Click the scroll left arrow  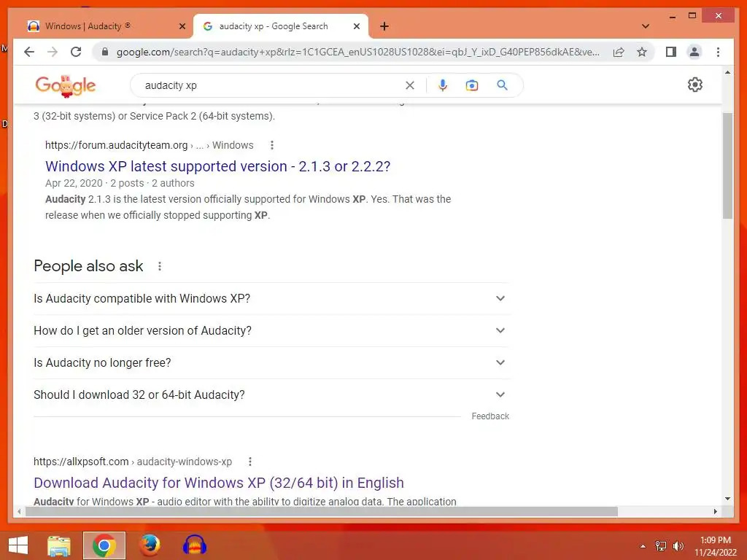click(x=19, y=512)
